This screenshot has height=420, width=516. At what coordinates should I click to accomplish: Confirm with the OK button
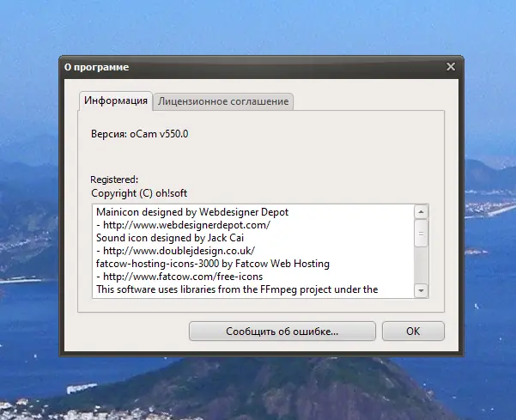click(413, 332)
